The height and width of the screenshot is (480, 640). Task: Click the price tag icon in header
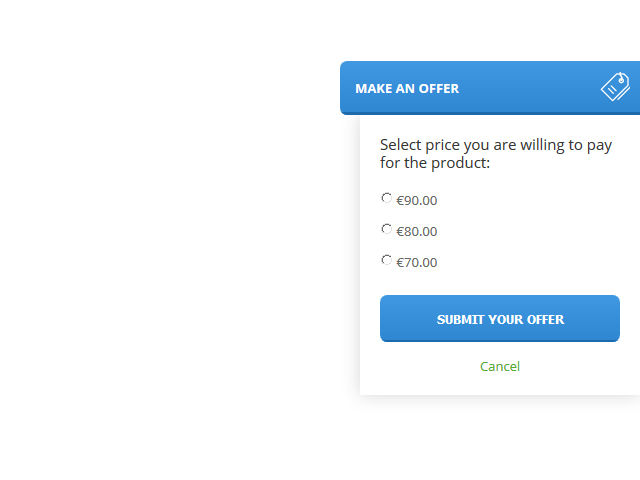[x=615, y=86]
